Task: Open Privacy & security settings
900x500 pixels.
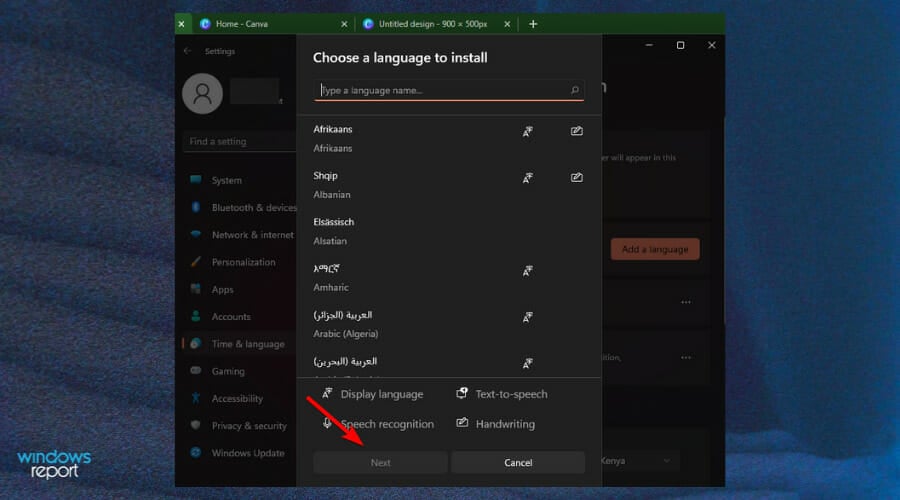Action: coord(240,425)
